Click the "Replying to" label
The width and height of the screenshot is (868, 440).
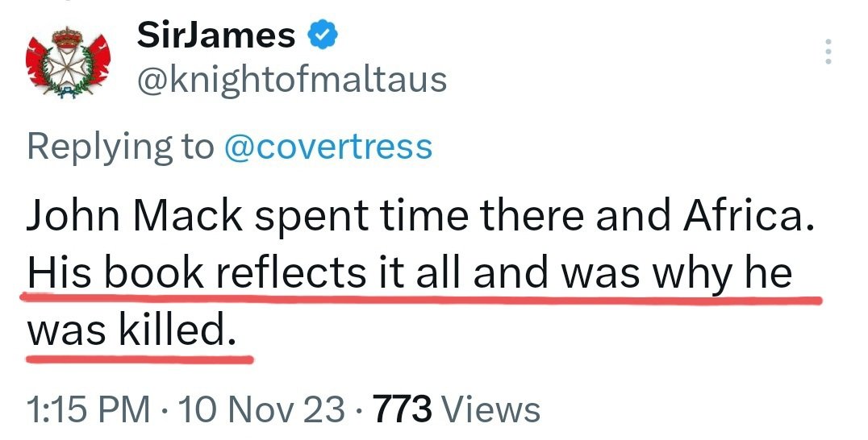click(x=119, y=147)
